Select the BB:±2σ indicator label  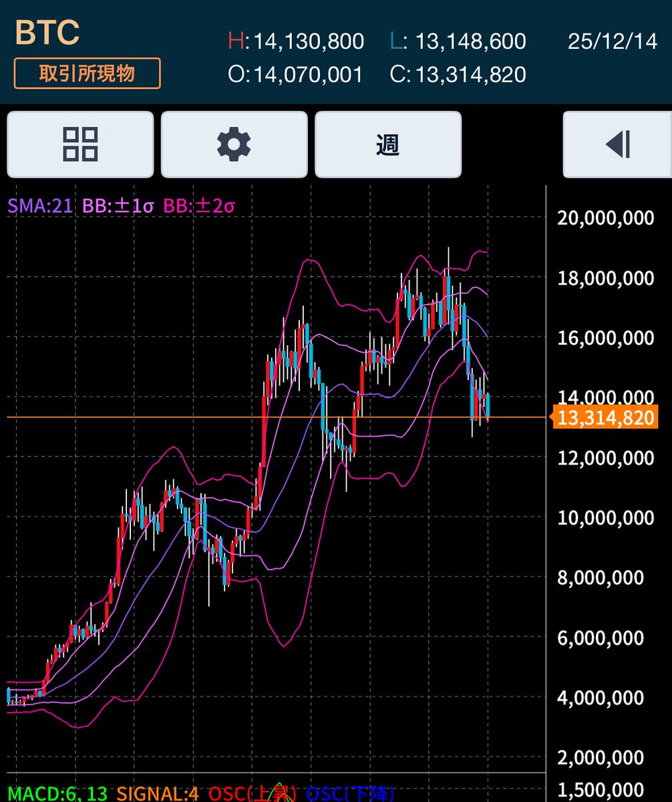coord(198,205)
